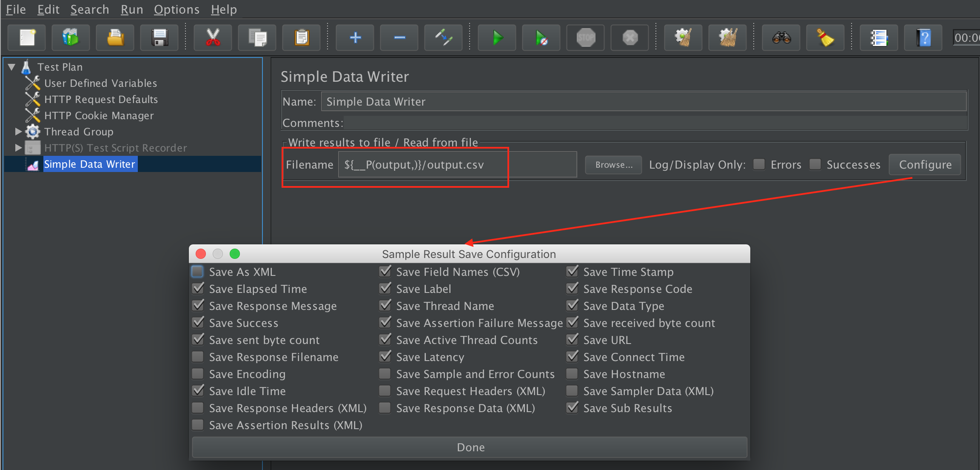
Task: Uncheck Save Latency option
Action: 385,357
